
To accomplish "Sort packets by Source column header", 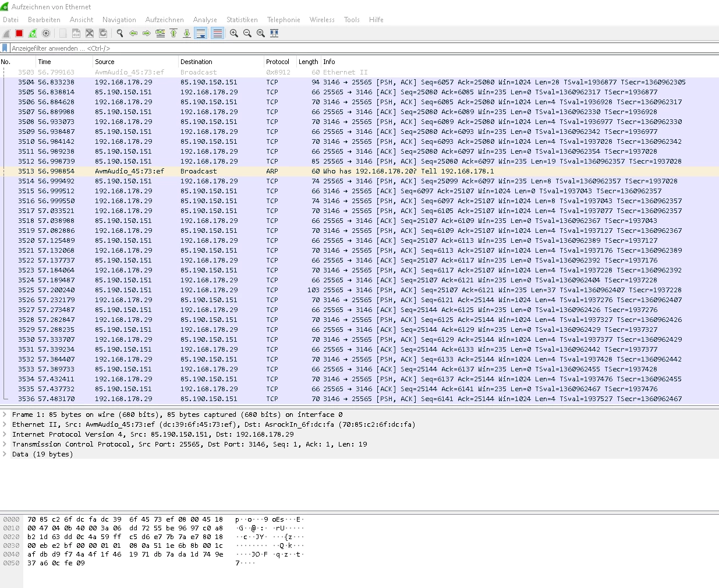I will [x=105, y=62].
